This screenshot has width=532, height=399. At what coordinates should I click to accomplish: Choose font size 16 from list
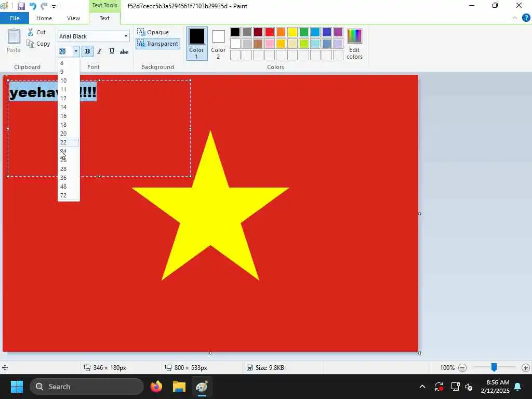pyautogui.click(x=69, y=116)
